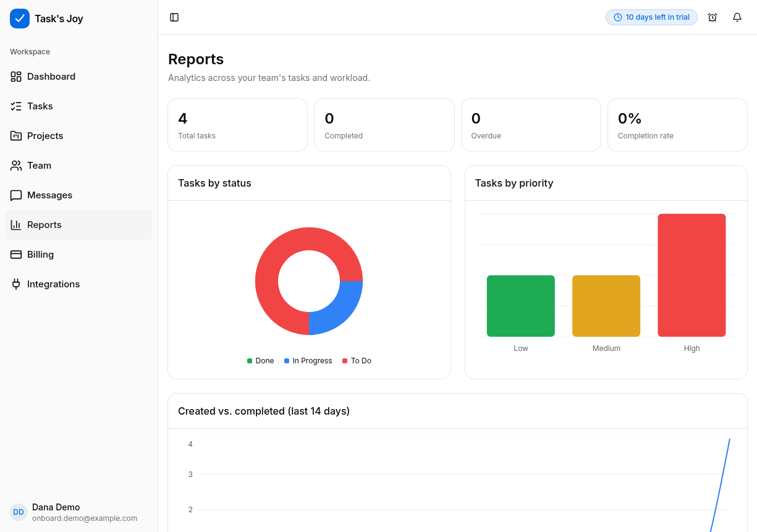Click the Billing credit card icon
757x532 pixels.
click(16, 255)
